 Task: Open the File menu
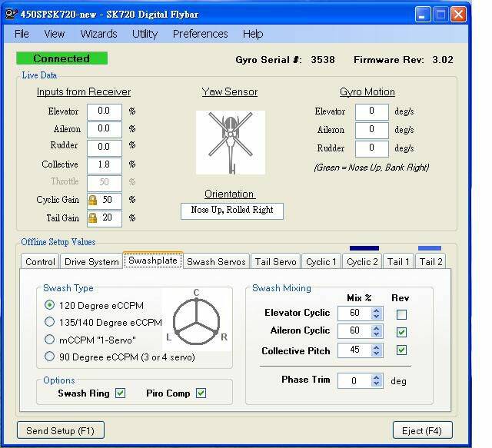tap(22, 34)
